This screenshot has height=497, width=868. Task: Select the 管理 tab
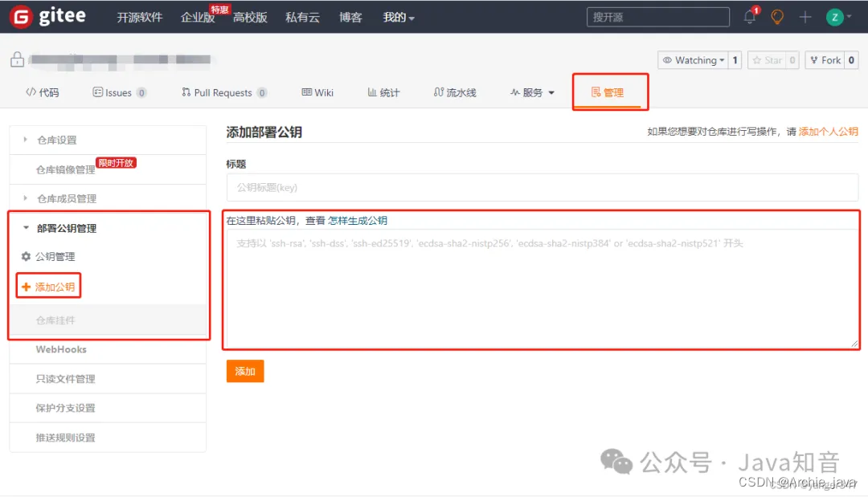coord(608,92)
